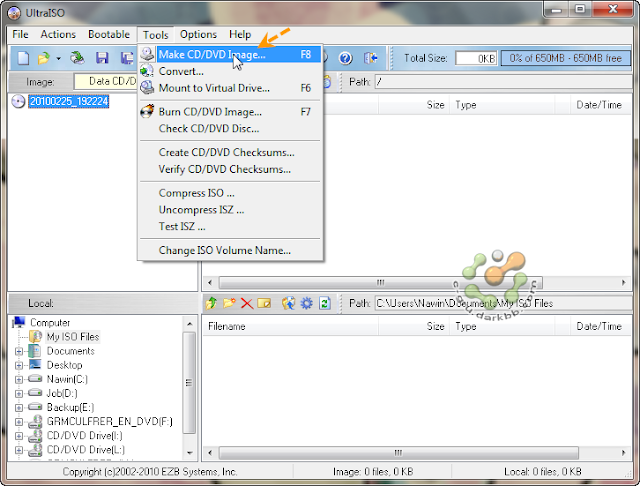The width and height of the screenshot is (640, 486).
Task: Choose Verify CD/DVD Checksums...
Action: click(x=230, y=169)
